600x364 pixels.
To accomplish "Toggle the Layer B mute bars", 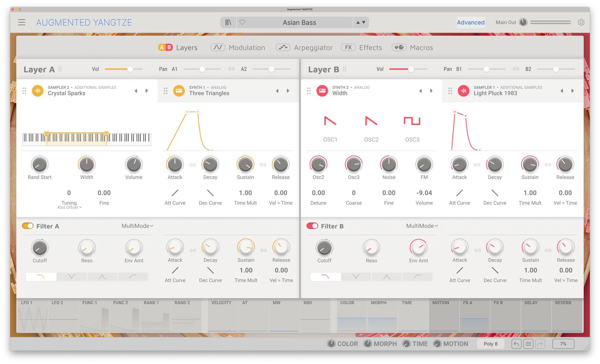I will (345, 69).
